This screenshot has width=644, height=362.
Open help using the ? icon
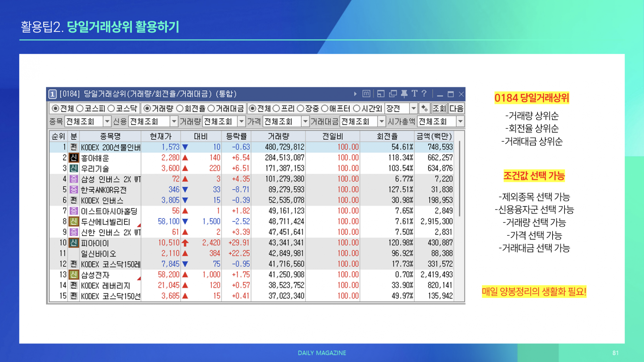[x=424, y=94]
